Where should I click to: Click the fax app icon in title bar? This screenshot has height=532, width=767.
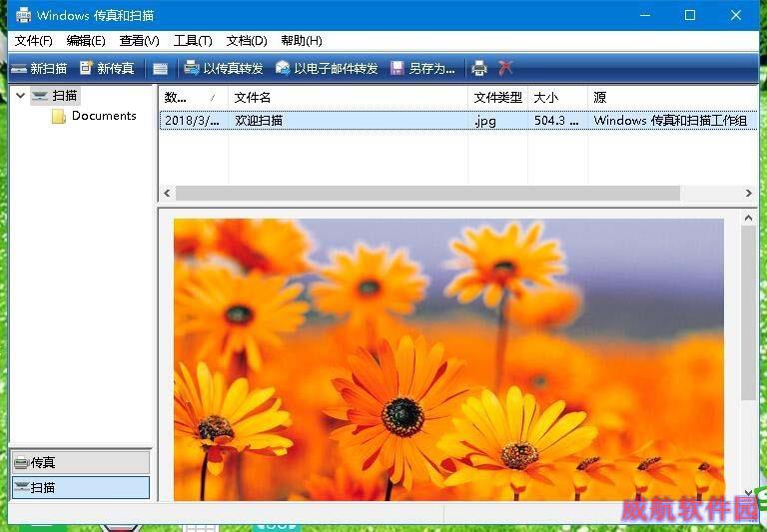pos(23,15)
